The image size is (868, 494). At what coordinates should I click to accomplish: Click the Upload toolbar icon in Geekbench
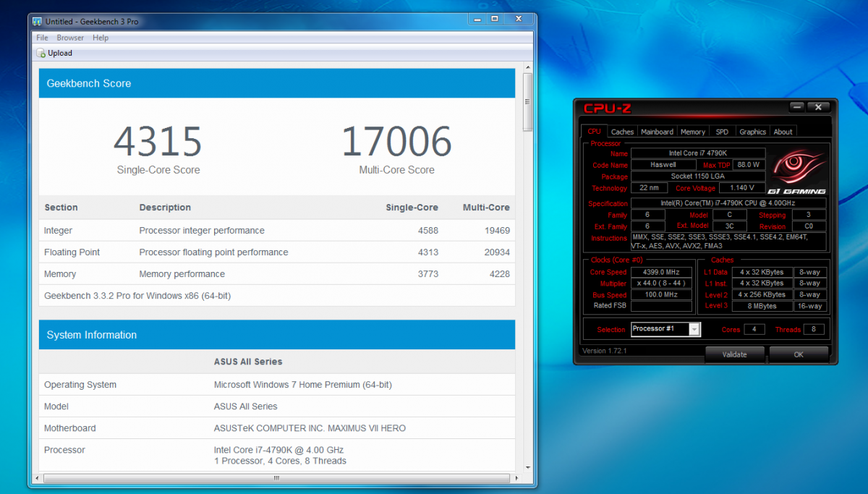(x=41, y=53)
